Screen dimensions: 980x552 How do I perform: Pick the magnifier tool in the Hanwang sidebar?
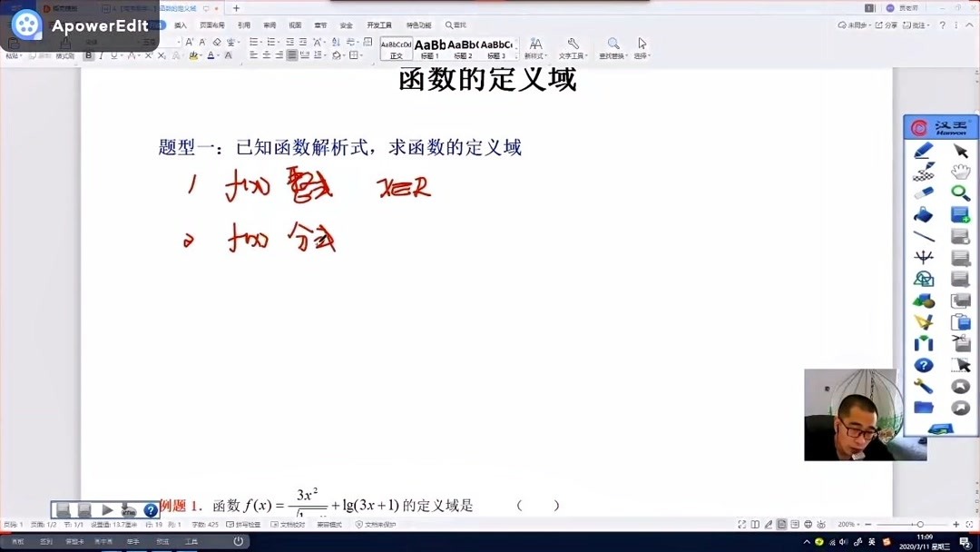click(959, 191)
